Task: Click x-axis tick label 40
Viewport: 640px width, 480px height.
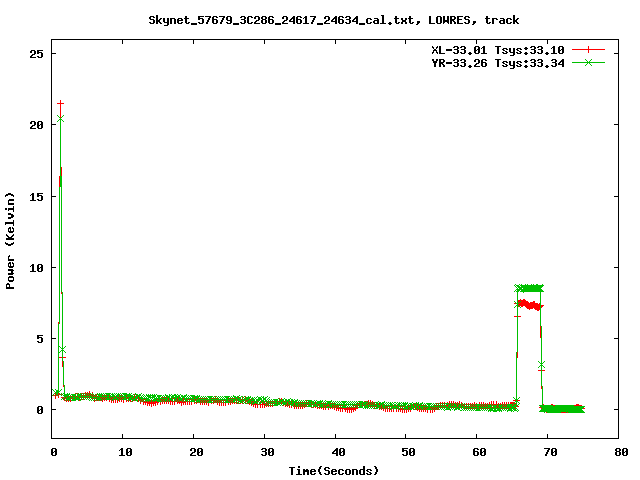Action: (338, 452)
